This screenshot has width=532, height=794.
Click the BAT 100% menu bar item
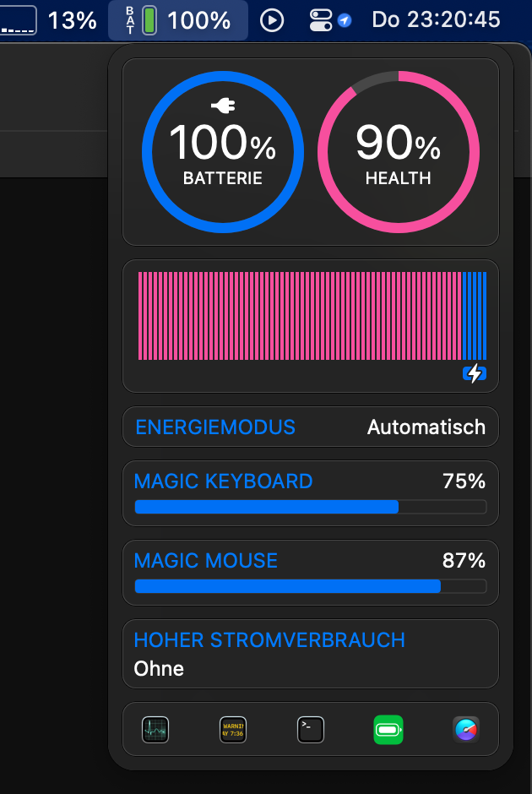point(178,20)
